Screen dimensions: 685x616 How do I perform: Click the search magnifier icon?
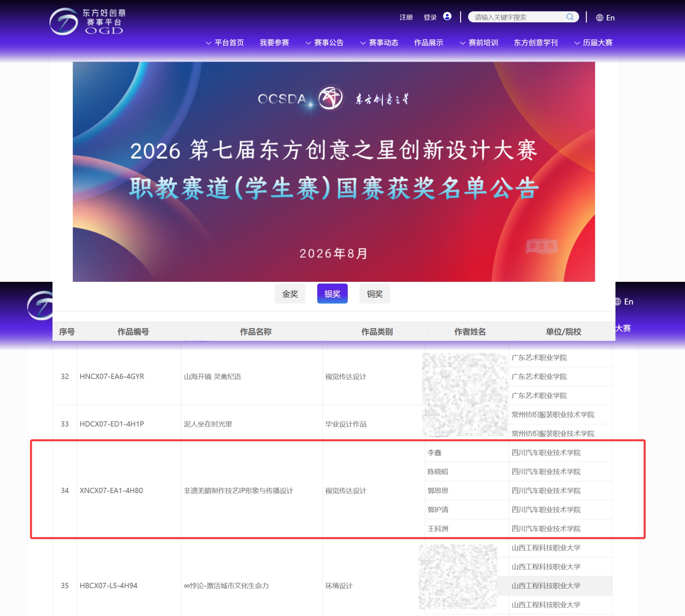pyautogui.click(x=570, y=17)
